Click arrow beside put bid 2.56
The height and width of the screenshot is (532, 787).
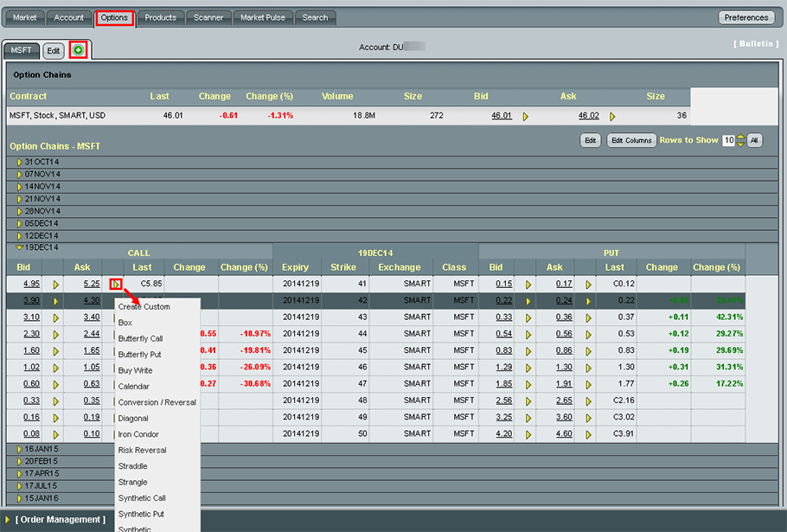[528, 401]
